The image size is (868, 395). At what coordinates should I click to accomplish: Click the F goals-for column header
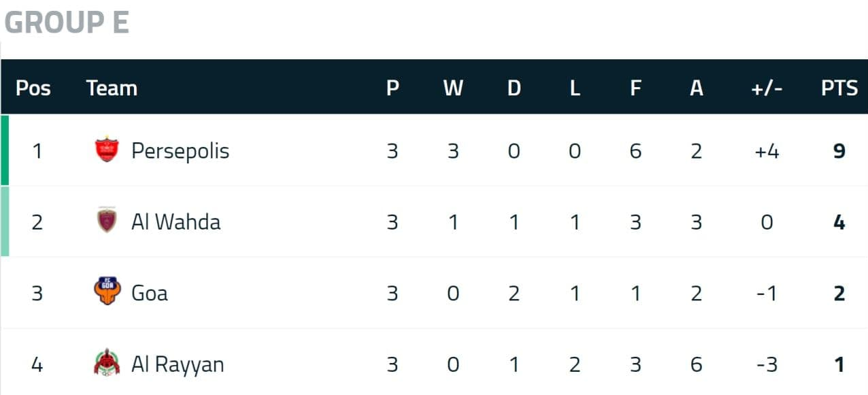coord(635,88)
